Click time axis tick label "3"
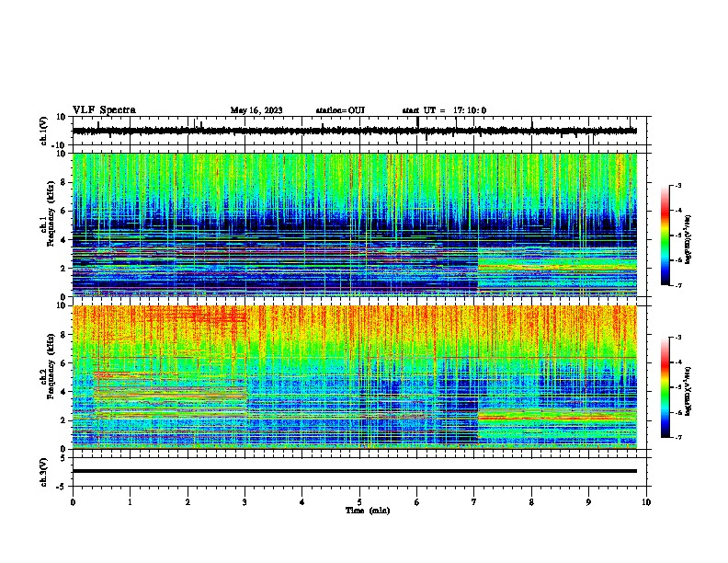728x563 pixels. pos(245,502)
